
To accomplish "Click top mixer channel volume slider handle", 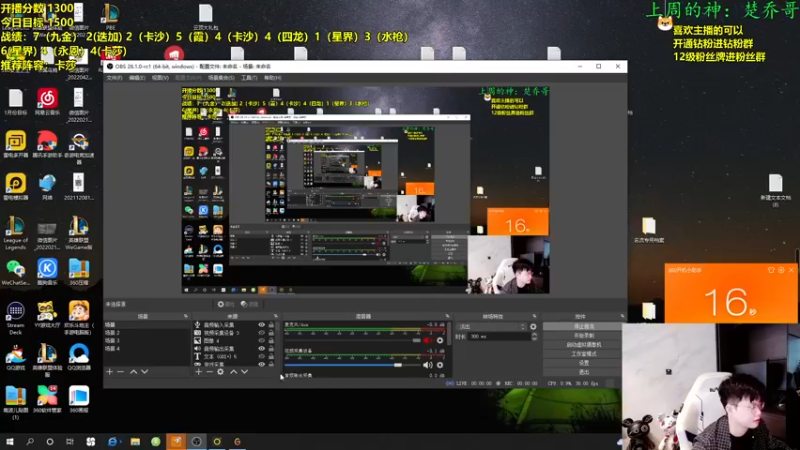I will point(416,340).
